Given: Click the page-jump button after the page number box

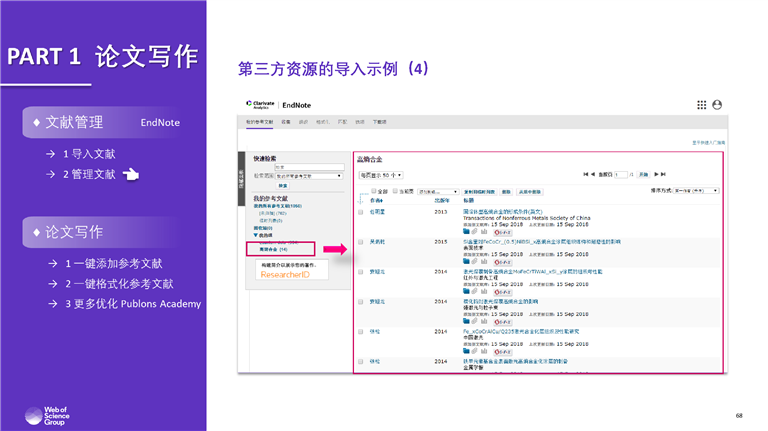Looking at the screenshot, I should 644,174.
